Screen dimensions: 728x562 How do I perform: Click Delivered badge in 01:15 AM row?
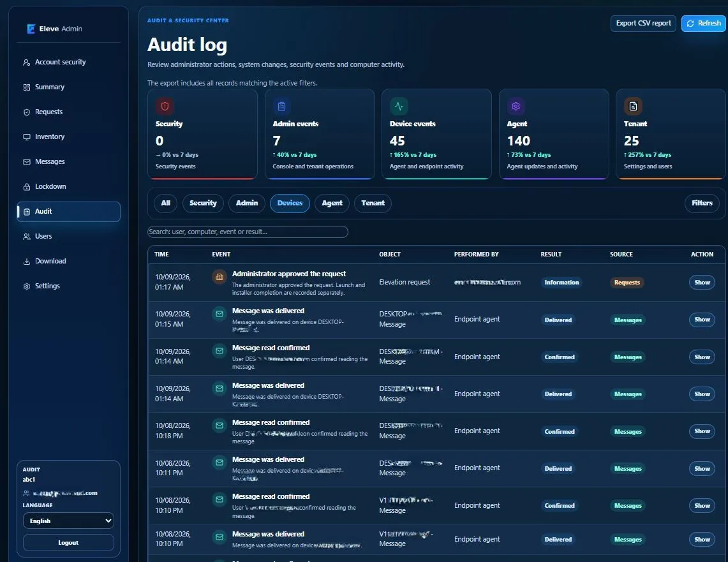click(558, 320)
